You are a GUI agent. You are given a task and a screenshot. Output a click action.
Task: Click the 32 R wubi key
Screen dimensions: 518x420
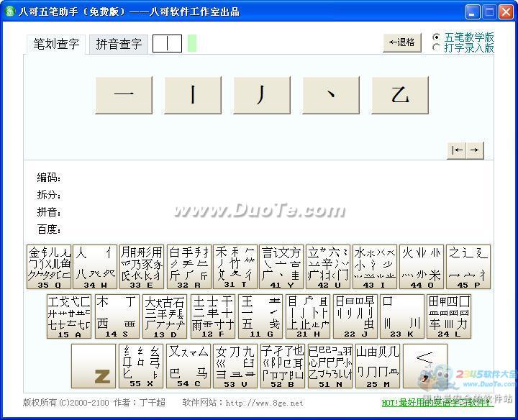click(x=189, y=267)
